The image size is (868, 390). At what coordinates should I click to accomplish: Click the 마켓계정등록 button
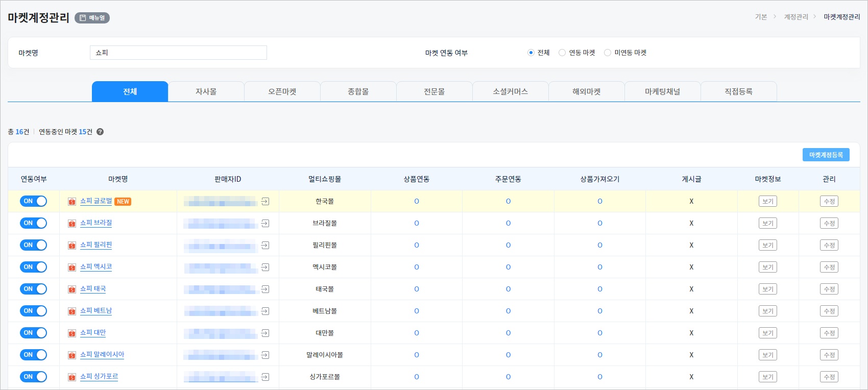coord(826,155)
